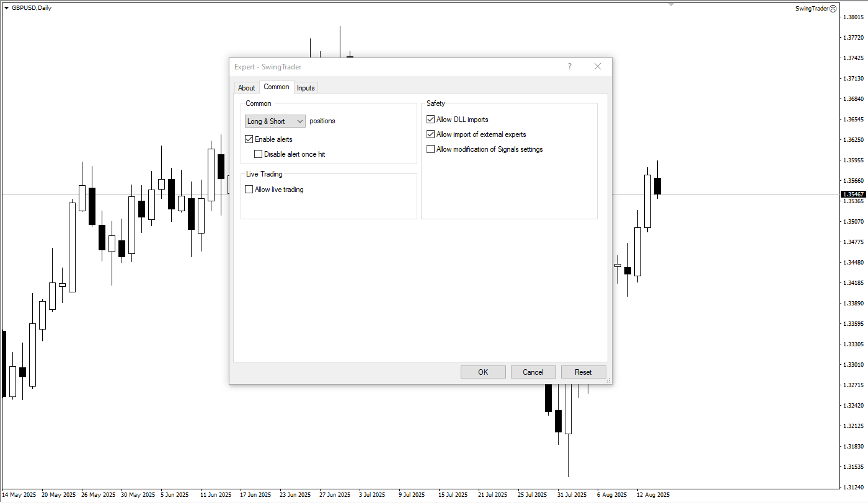Click the chart shift marker triangle at top
Screen dimensions: 868x503
click(x=671, y=4)
